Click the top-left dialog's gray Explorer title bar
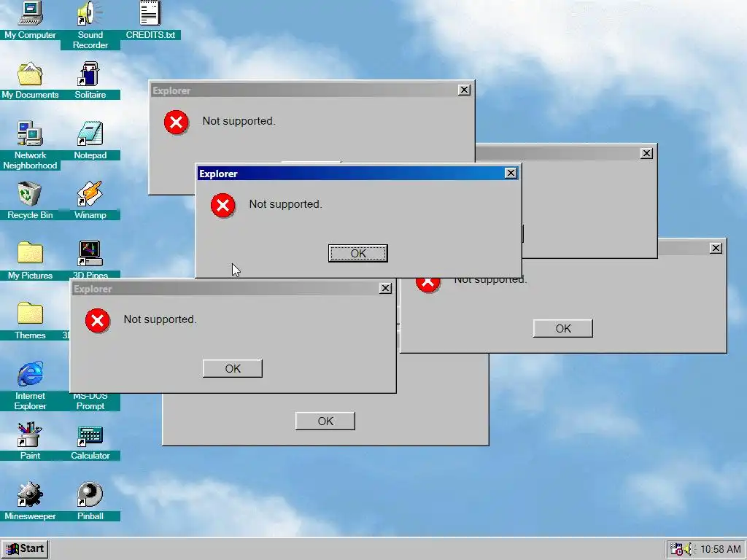This screenshot has height=560, width=747. 311,90
